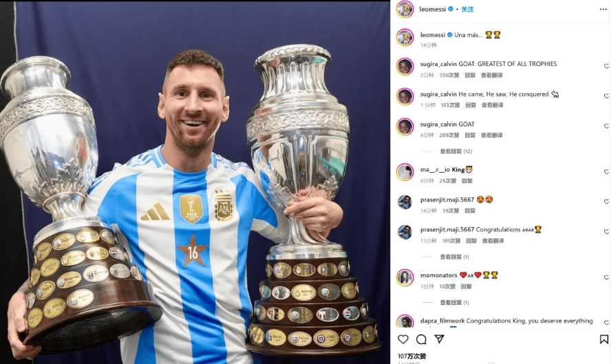Open momonators profile picture

[x=405, y=277]
